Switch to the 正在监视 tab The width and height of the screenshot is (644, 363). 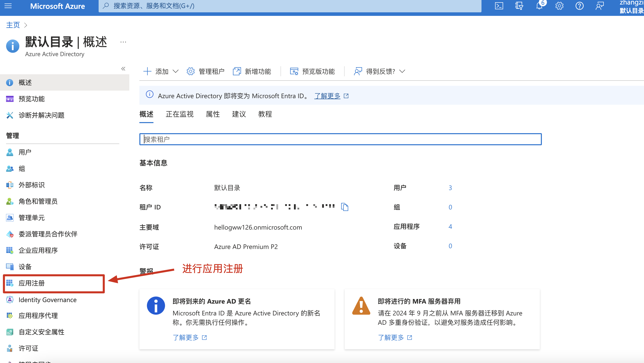(180, 114)
